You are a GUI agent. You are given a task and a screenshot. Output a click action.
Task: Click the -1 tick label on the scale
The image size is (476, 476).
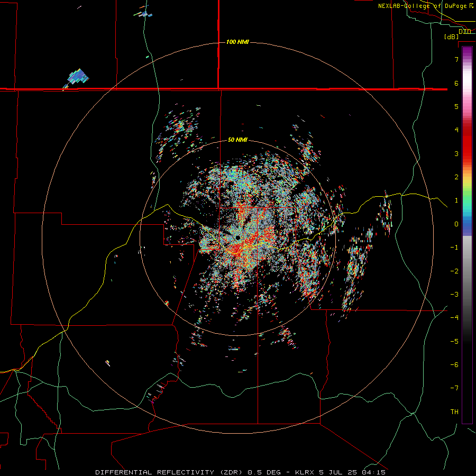(x=454, y=248)
